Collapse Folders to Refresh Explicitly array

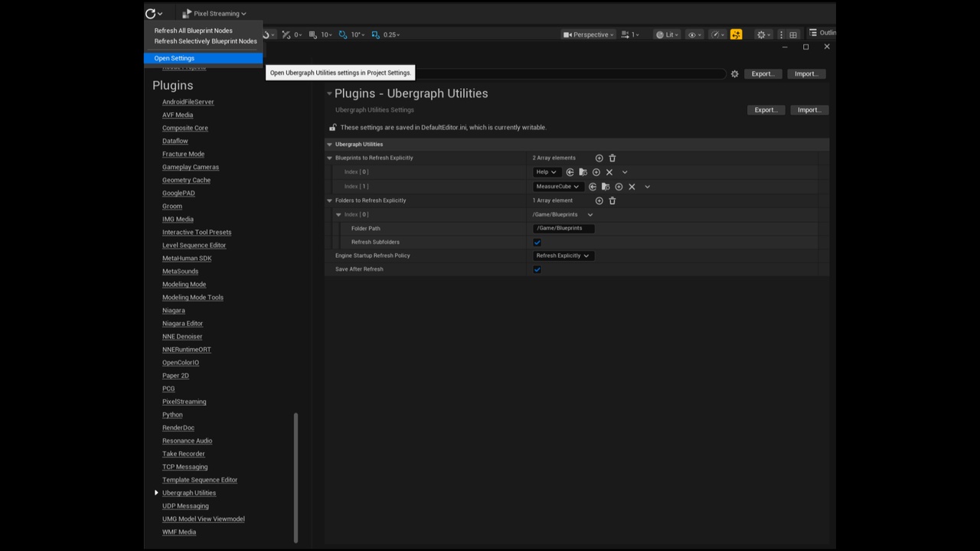tap(329, 201)
